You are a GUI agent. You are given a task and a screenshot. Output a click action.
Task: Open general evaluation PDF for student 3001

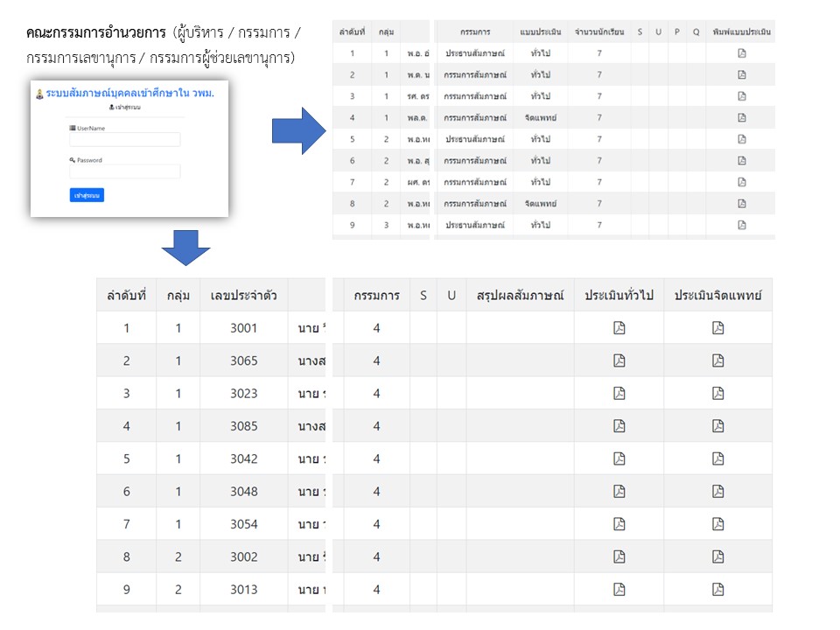[619, 328]
